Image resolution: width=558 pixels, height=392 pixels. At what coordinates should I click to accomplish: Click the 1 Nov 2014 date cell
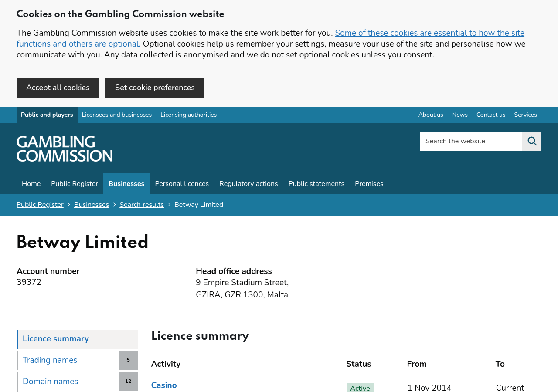pyautogui.click(x=429, y=388)
